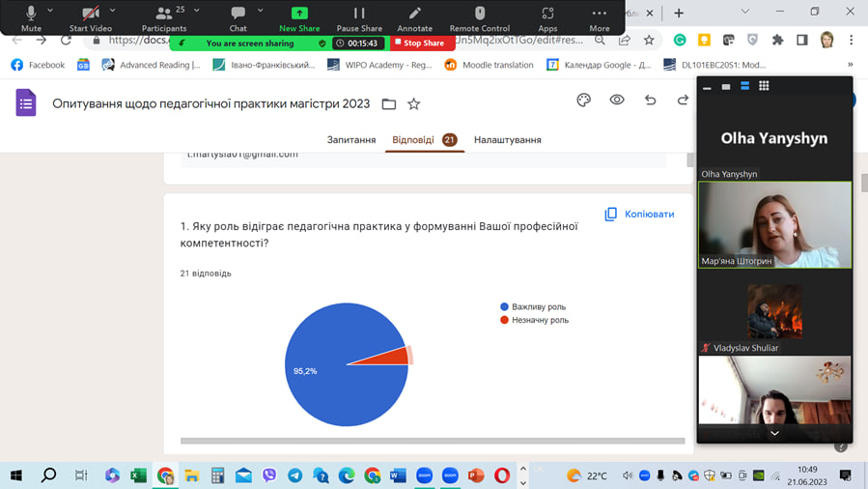Open Telegram from taskbar
Screen dimensions: 868x489
(295, 475)
